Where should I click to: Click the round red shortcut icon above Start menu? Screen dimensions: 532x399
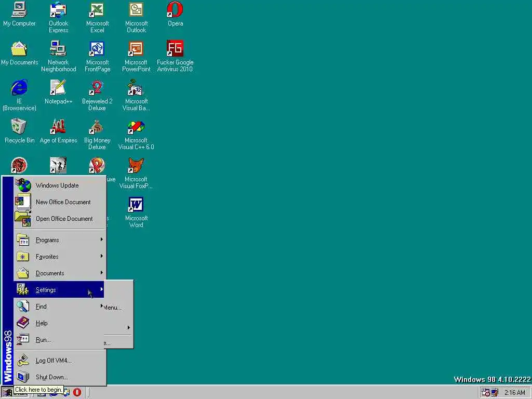coord(19,165)
